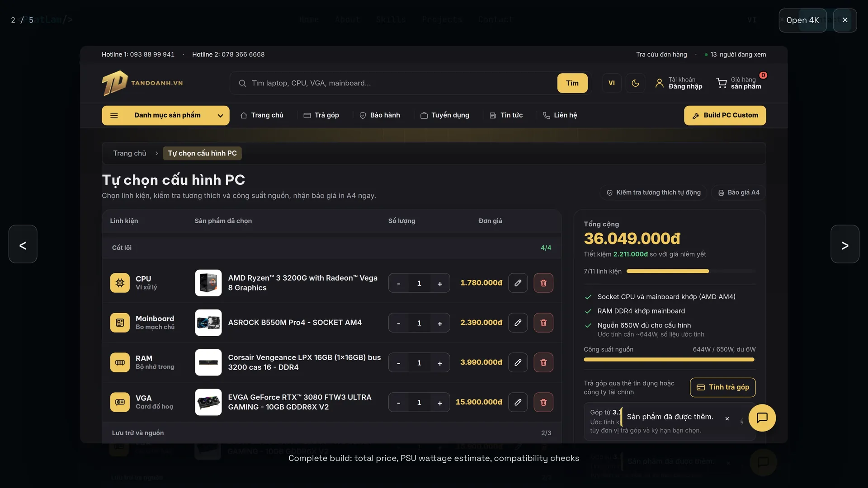Toggle dark mode moon icon
Viewport: 868px width, 488px height.
(x=635, y=83)
